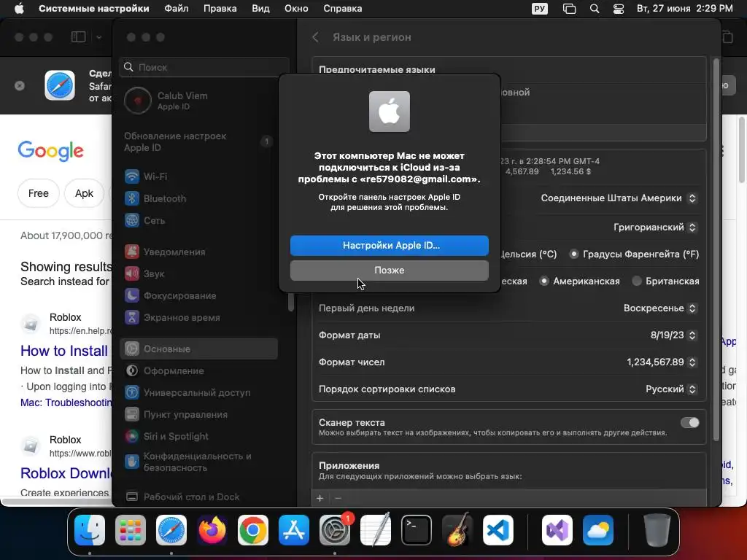Viewport: 747px width, 560px height.
Task: Open the weather cloud app in Dock
Action: 598,530
